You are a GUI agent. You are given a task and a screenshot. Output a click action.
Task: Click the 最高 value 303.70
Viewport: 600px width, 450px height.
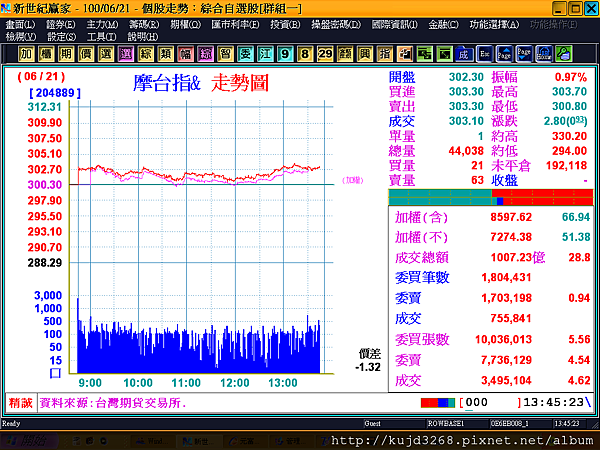point(569,91)
